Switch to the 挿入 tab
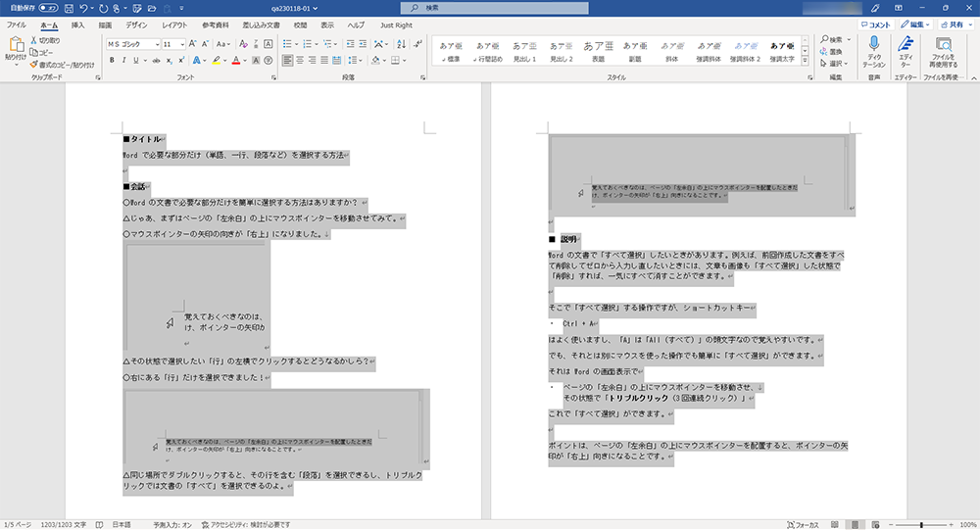 pyautogui.click(x=77, y=25)
